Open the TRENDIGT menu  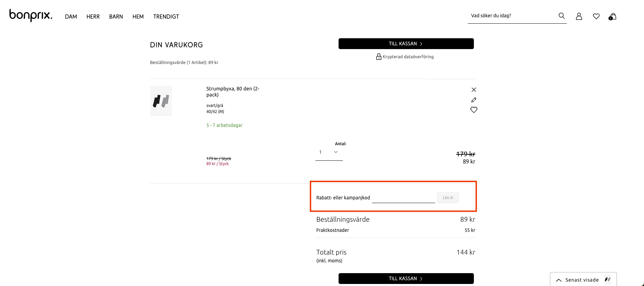[166, 17]
